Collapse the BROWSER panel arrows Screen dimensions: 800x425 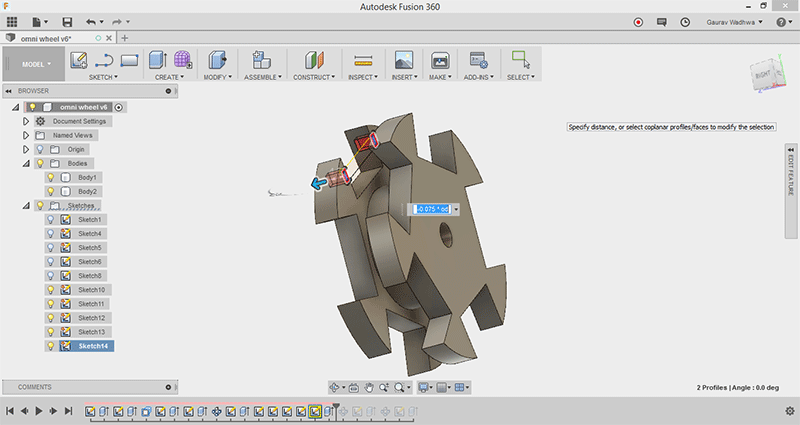(9, 91)
